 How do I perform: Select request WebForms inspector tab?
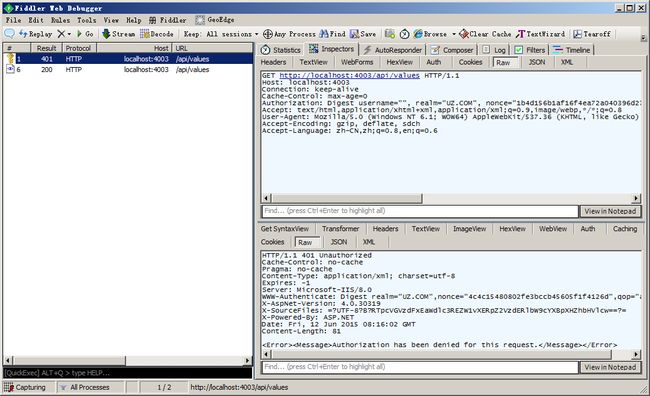357,62
